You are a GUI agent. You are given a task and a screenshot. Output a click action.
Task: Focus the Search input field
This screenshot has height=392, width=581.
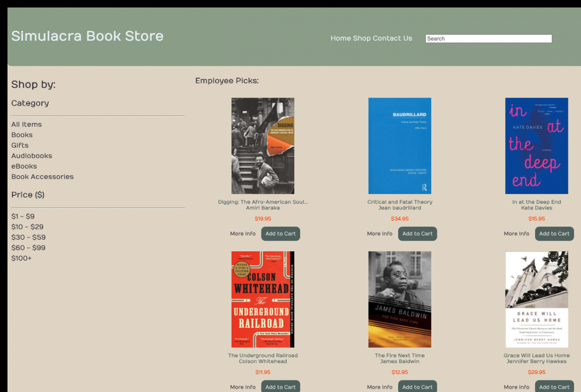coord(488,39)
